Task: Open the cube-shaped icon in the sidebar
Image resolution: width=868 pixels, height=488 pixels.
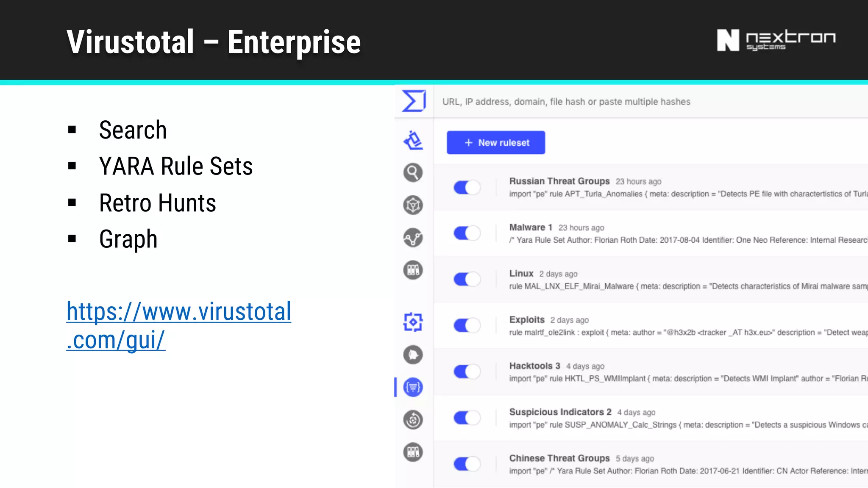Action: click(413, 205)
